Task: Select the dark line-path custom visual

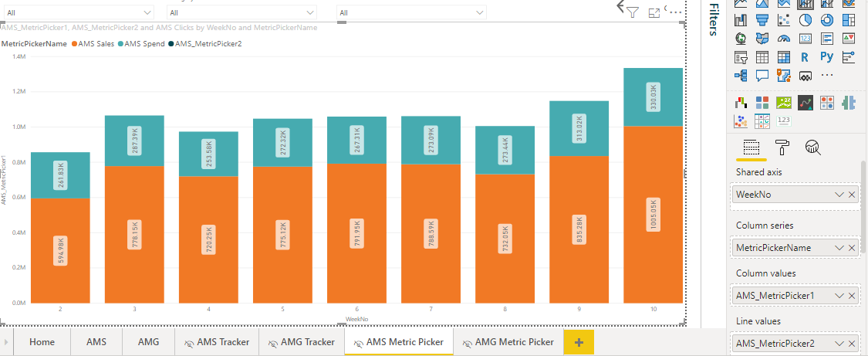Action: coord(806,103)
